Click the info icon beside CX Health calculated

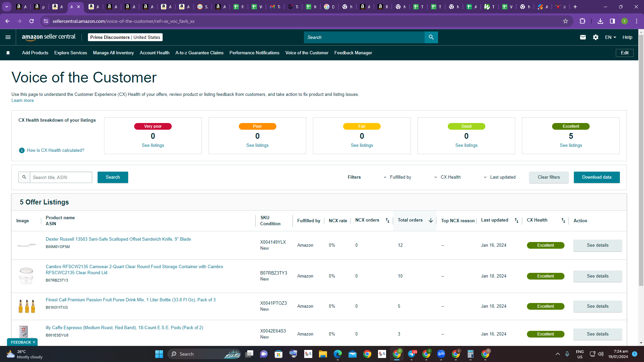pyautogui.click(x=22, y=150)
